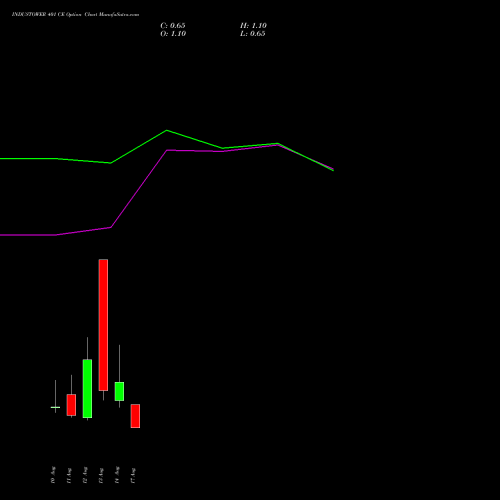Select the last red candlestick on 17 Aug
The height and width of the screenshot is (500, 500).
coord(135,416)
